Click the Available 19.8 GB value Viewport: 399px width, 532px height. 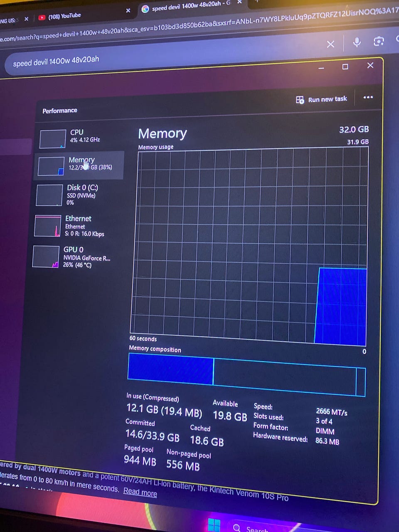point(230,415)
